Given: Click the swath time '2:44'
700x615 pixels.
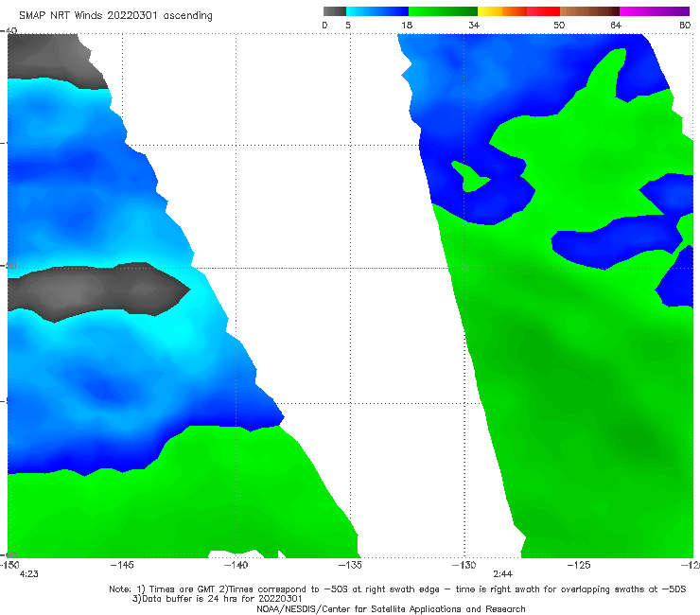Looking at the screenshot, I should (502, 574).
